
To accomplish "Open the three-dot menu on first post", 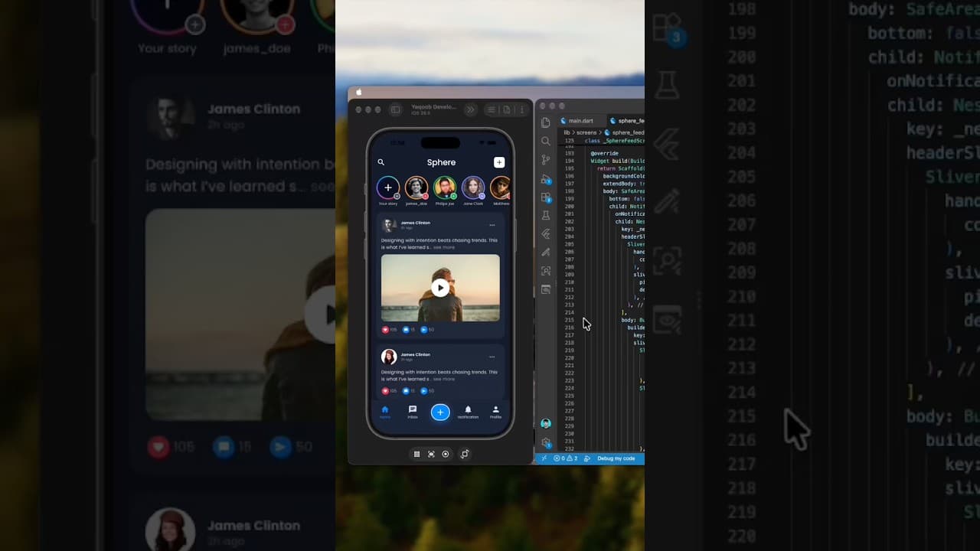I will [x=492, y=225].
